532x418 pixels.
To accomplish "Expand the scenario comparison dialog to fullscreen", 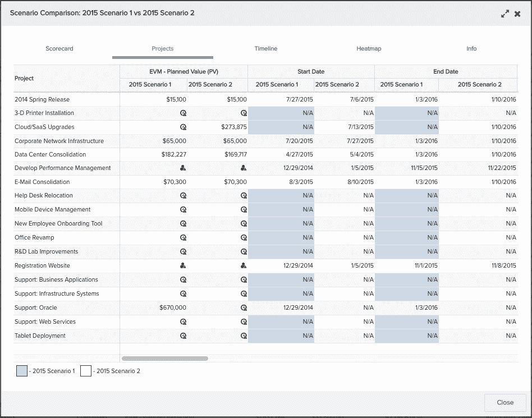I will (505, 14).
